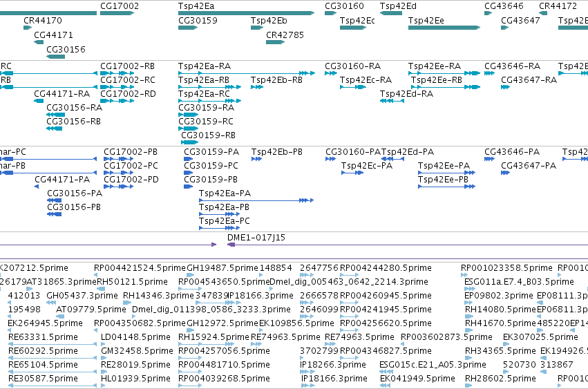Click protein Tsp42Ea-PC

coord(225,221)
